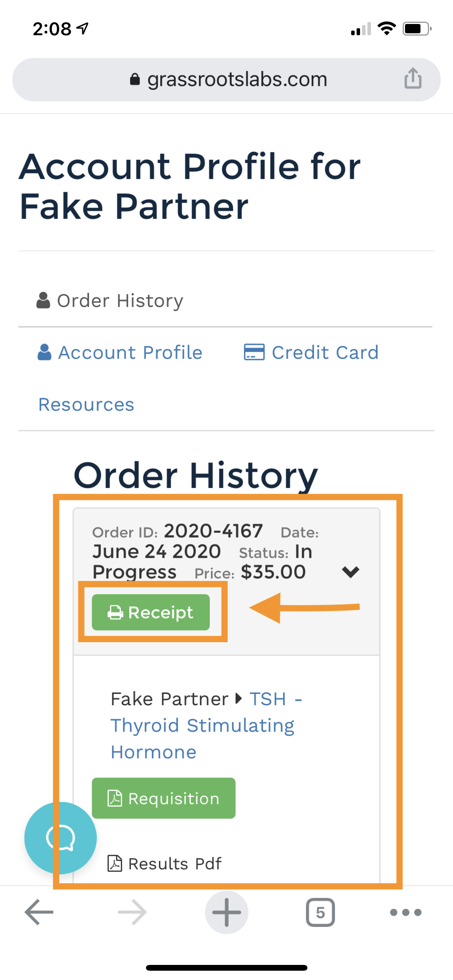This screenshot has height=980, width=453.
Task: Go back with the browser back arrow
Action: pyautogui.click(x=39, y=912)
